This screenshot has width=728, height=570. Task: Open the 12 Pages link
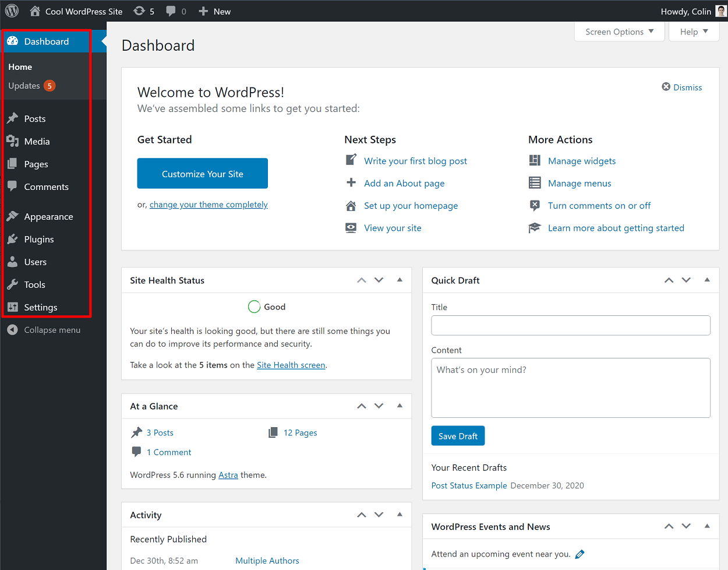(301, 432)
